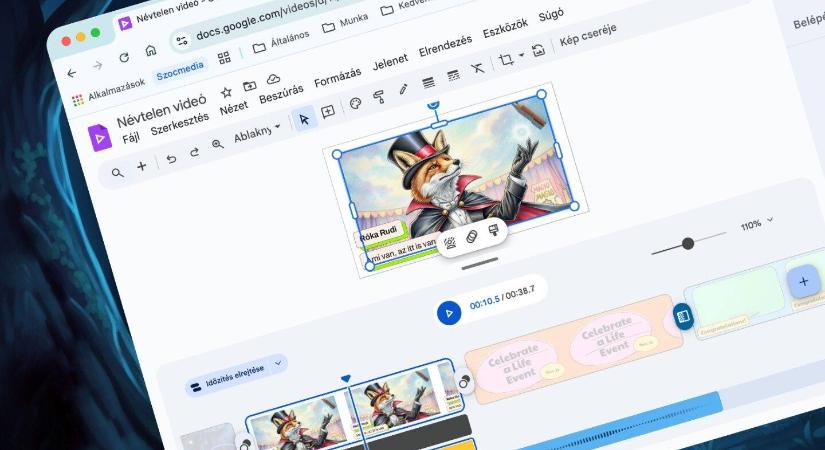Open the Beszúrás menu
Image resolution: width=825 pixels, height=450 pixels.
click(281, 94)
